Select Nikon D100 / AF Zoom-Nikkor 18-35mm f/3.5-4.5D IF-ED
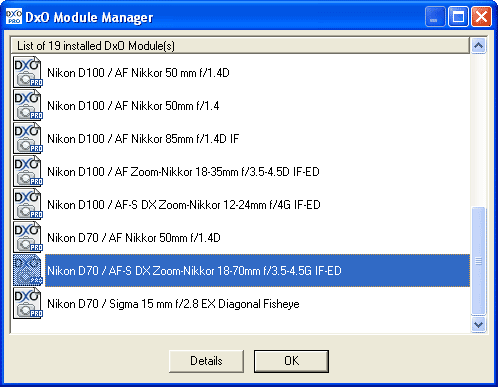 pyautogui.click(x=183, y=172)
